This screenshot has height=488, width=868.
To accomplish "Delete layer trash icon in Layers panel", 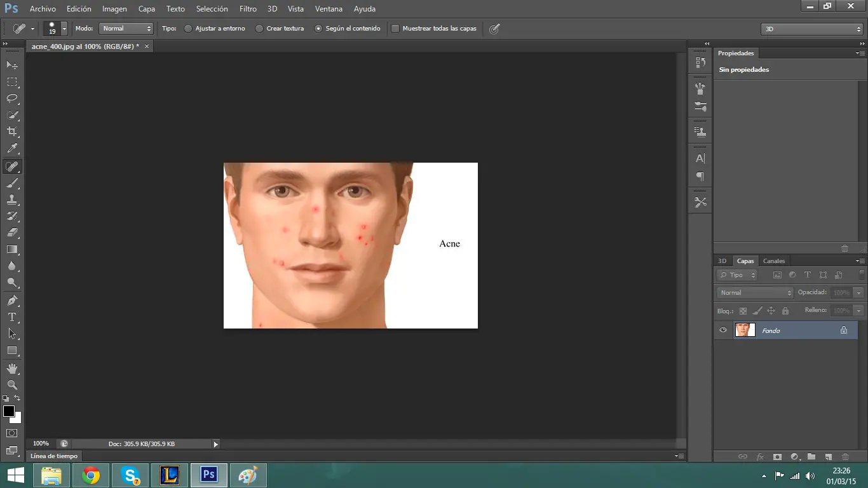I will 845,456.
